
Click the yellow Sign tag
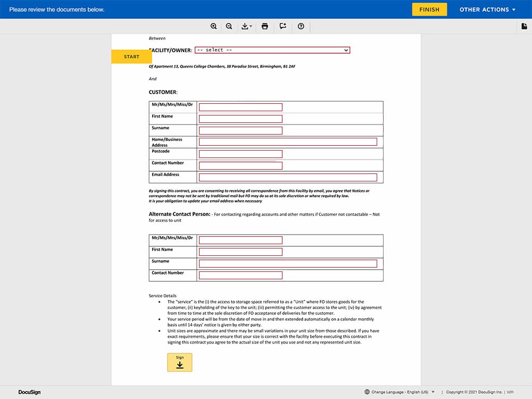[x=180, y=362]
